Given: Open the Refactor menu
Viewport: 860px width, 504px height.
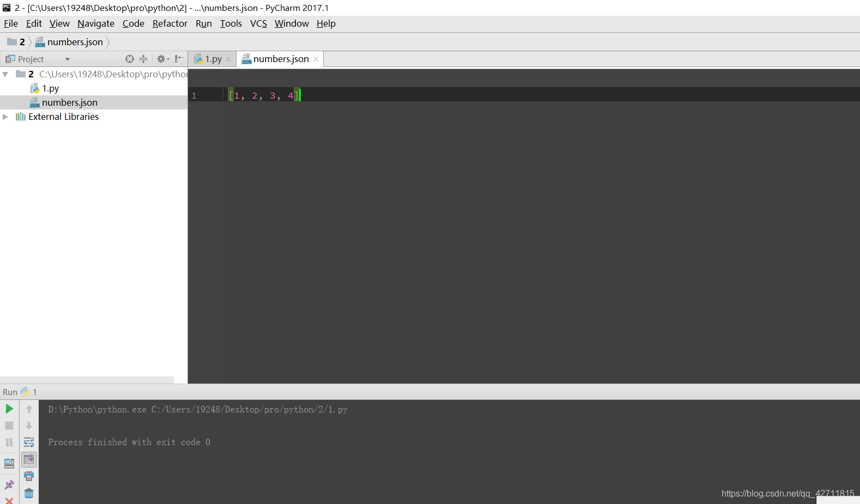Looking at the screenshot, I should coord(170,23).
